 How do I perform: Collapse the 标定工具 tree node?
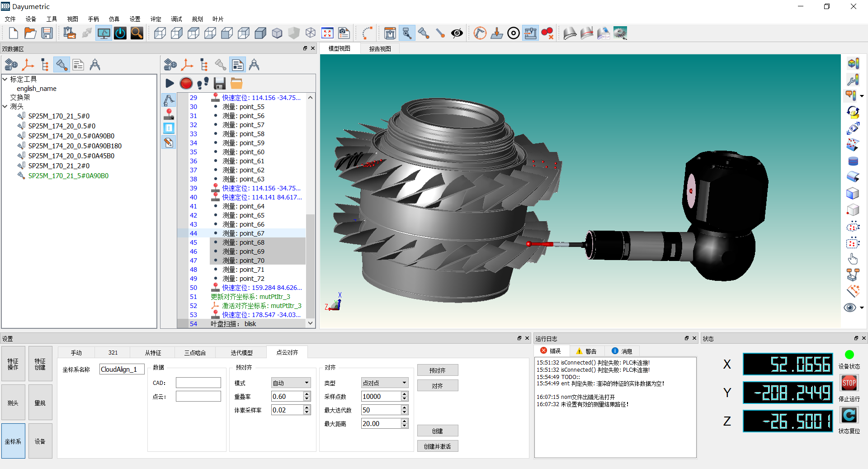coord(5,79)
